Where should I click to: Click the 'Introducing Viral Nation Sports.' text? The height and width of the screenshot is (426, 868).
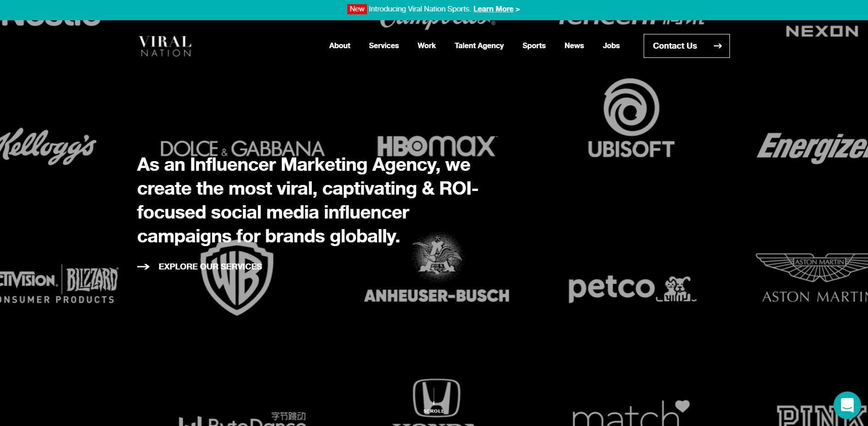420,9
